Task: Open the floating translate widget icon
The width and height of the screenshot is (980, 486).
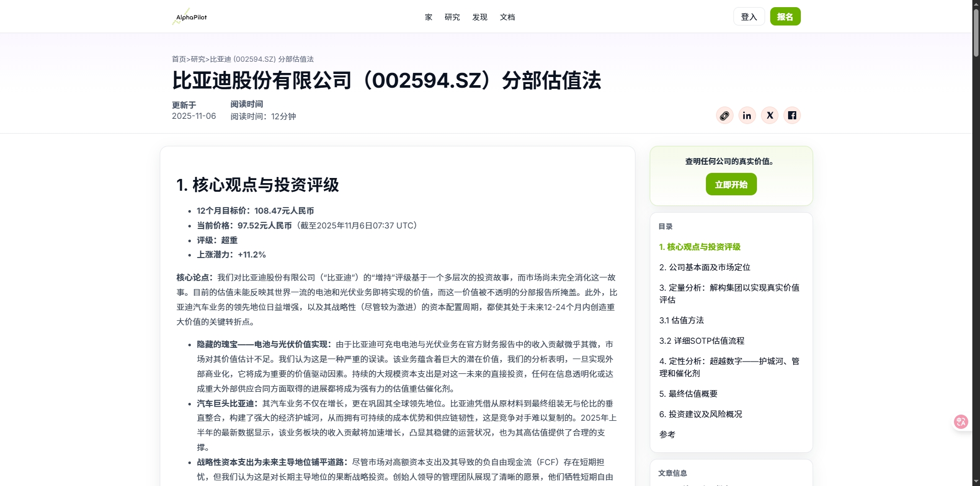Action: click(x=961, y=422)
